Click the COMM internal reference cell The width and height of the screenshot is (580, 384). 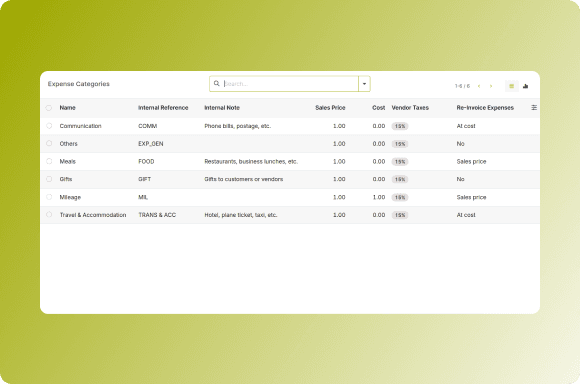[148, 126]
